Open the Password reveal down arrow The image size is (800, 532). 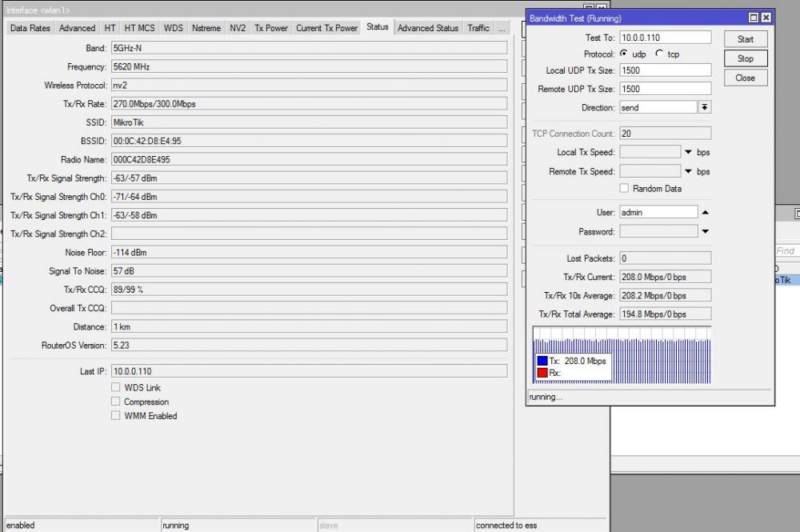[705, 232]
